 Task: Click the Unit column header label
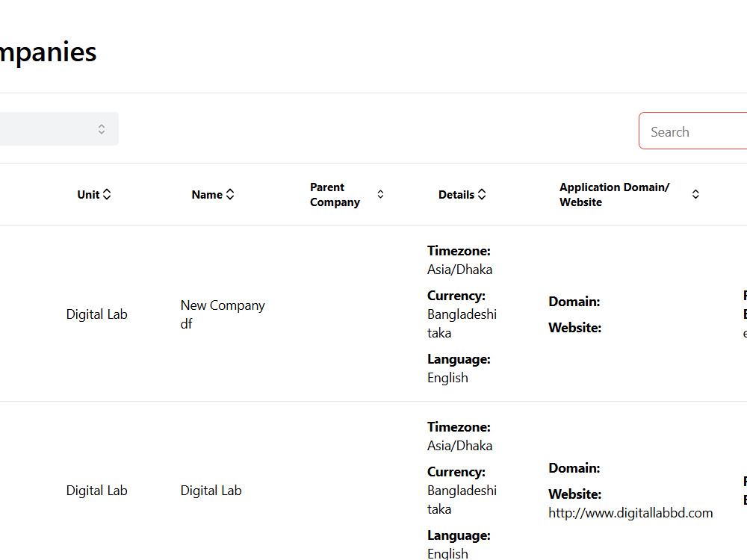88,194
